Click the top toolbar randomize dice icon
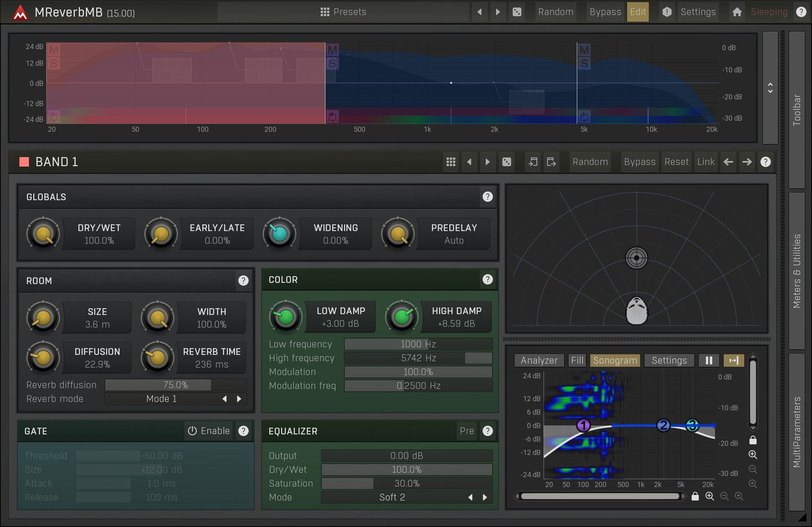Viewport: 812px width, 527px height. [x=517, y=12]
